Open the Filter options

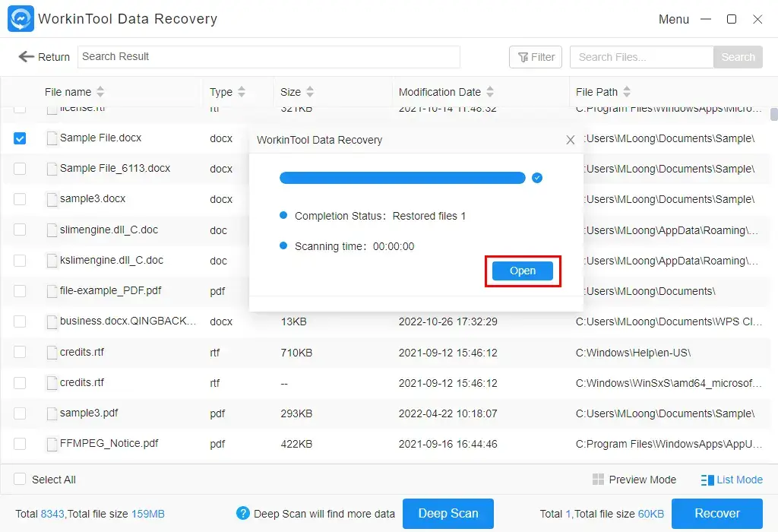(536, 57)
